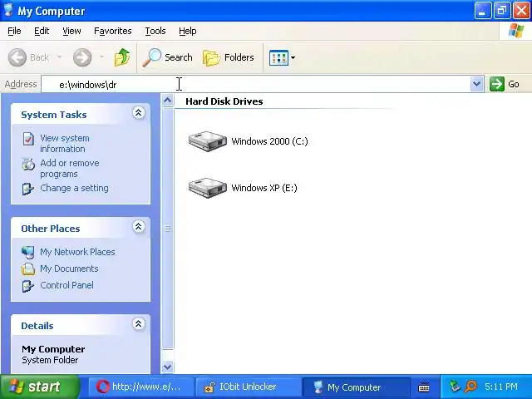Click the Windows flag logo

pyautogui.click(x=516, y=31)
